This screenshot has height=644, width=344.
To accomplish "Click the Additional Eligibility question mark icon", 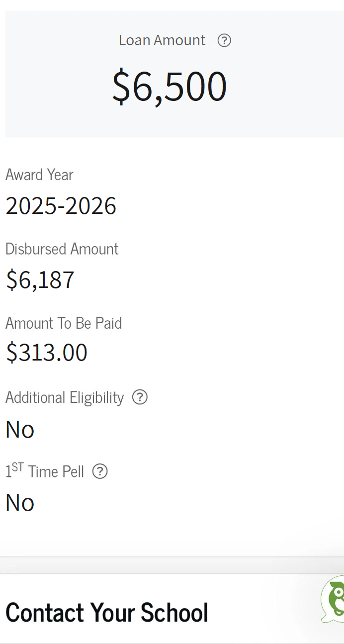I will pyautogui.click(x=140, y=397).
